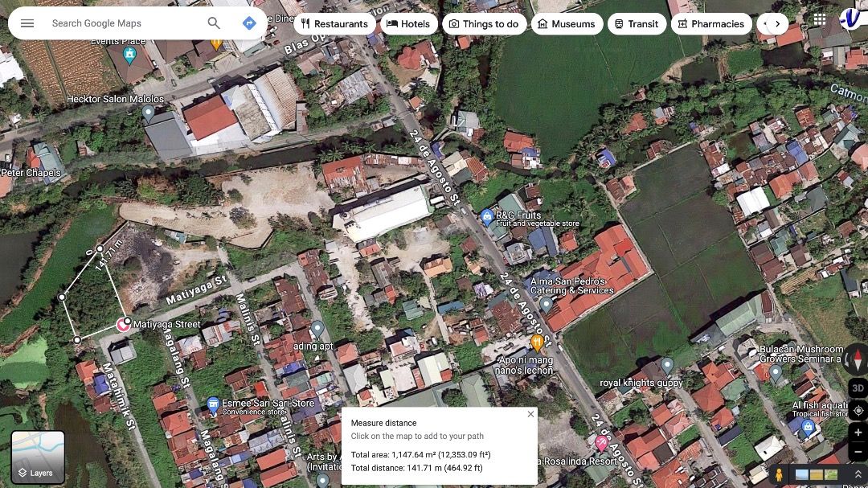Open your Google account avatar
The height and width of the screenshot is (488, 868).
click(851, 18)
